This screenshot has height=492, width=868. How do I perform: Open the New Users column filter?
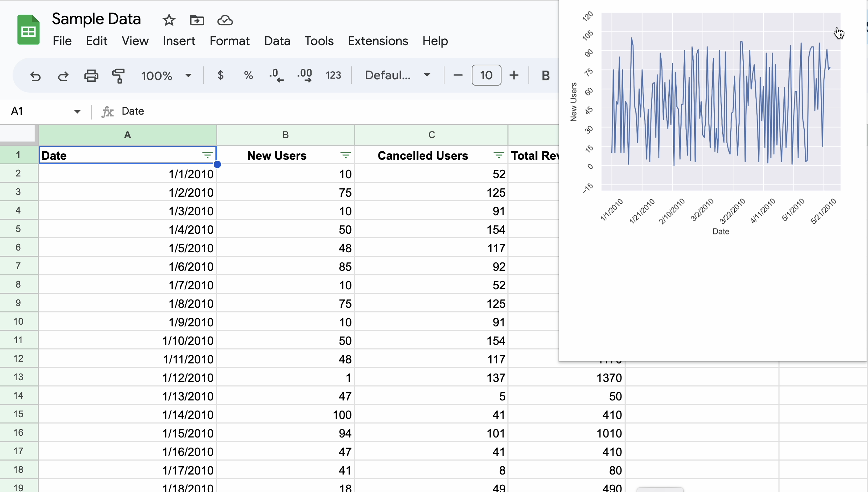click(x=346, y=155)
